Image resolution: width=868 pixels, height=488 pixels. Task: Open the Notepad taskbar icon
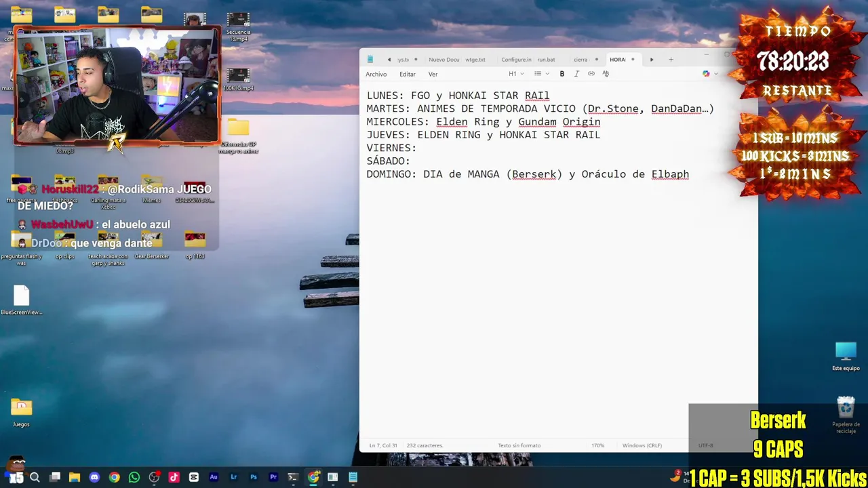(353, 477)
